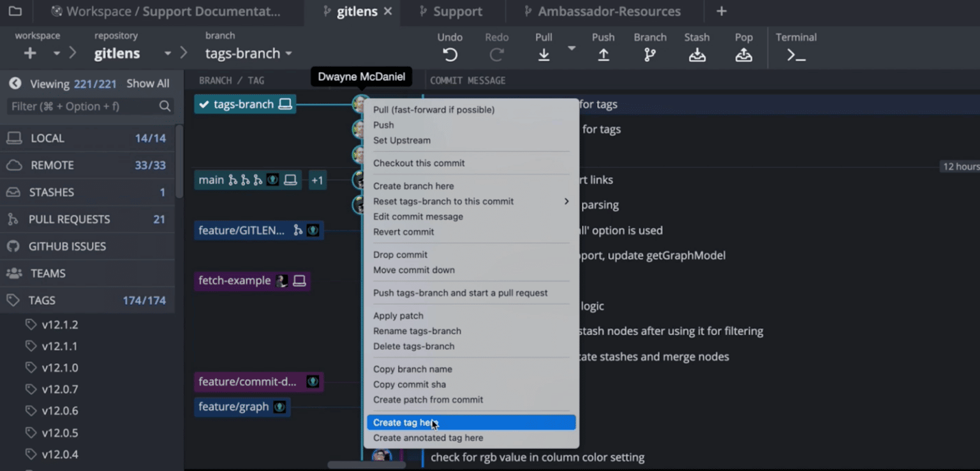Click the add new tab plus icon
Screen dimensions: 980x471
tap(721, 11)
